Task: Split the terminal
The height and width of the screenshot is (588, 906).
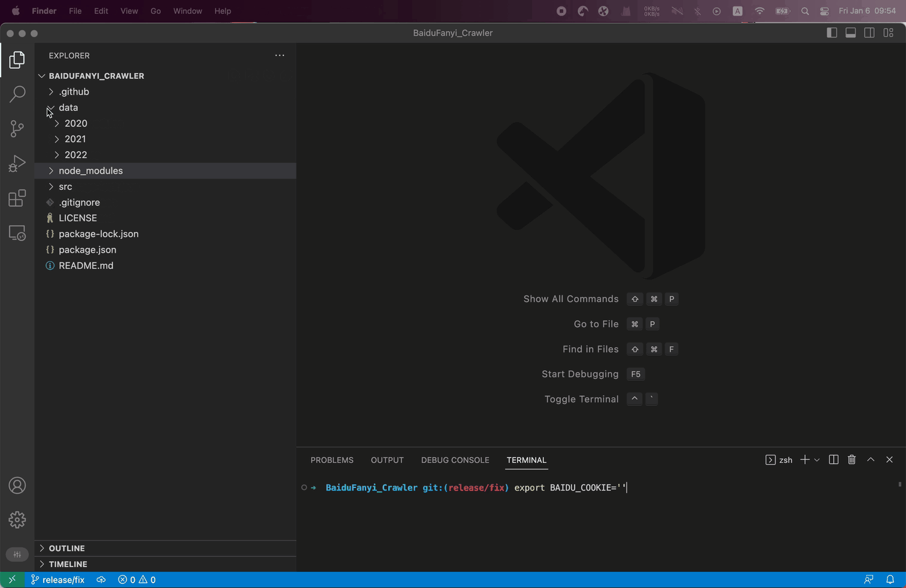Action: pos(833,460)
